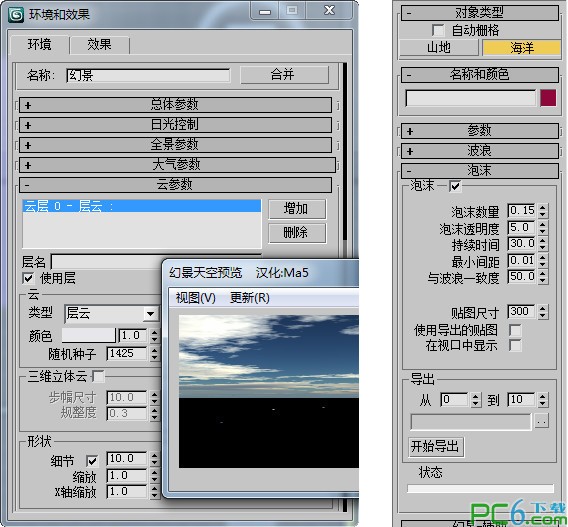Screen dimensions: 568x527
Task: Click the 增加 cloud layer button
Action: tap(297, 209)
